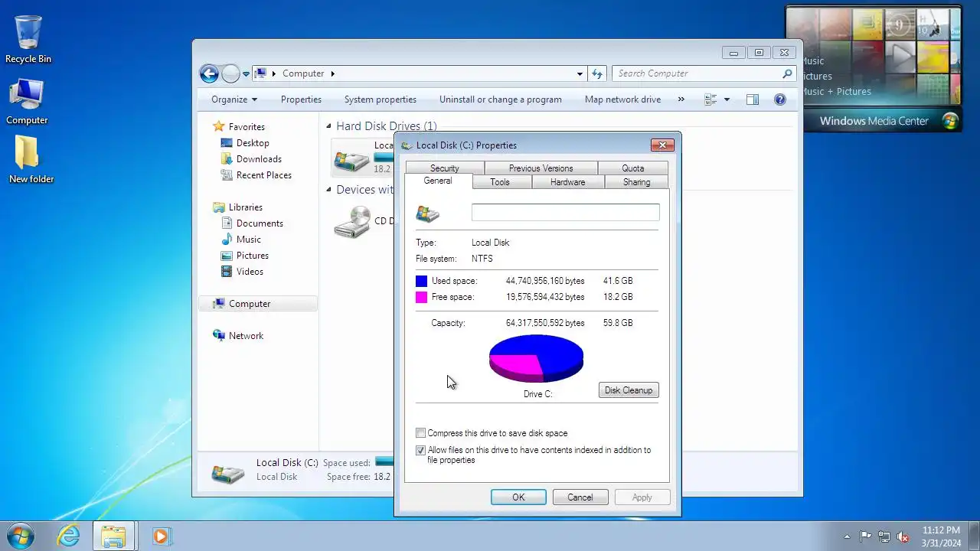Click the muted volume tray icon
Screen dimensions: 980x551
[903, 536]
